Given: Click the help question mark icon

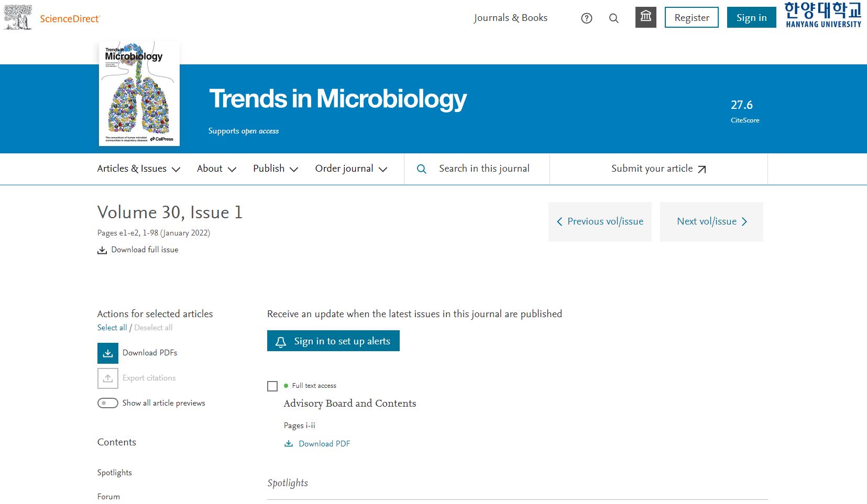Looking at the screenshot, I should click(587, 18).
